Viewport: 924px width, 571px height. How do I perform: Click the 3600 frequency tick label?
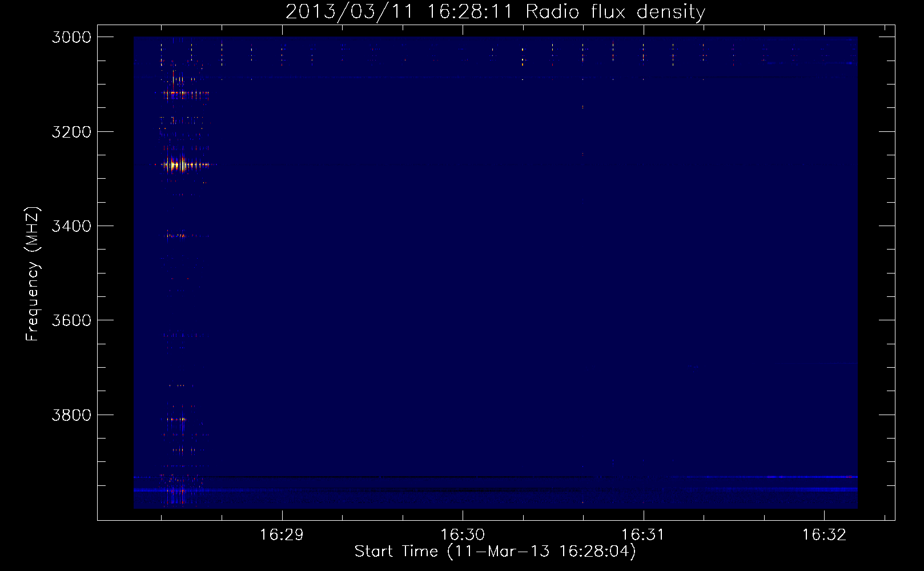71,320
